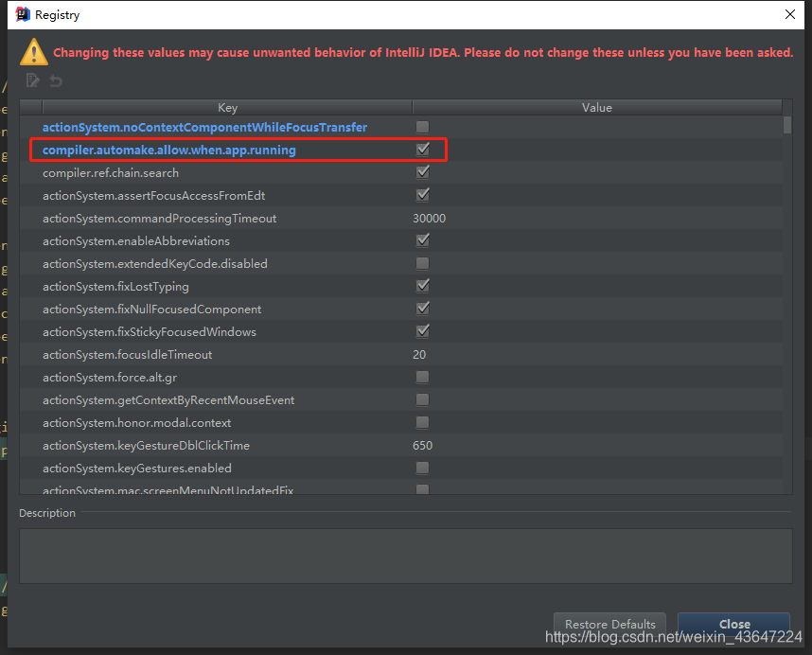Select the actionSystem.keyGestures.enabled key
The image size is (812, 655).
click(136, 469)
